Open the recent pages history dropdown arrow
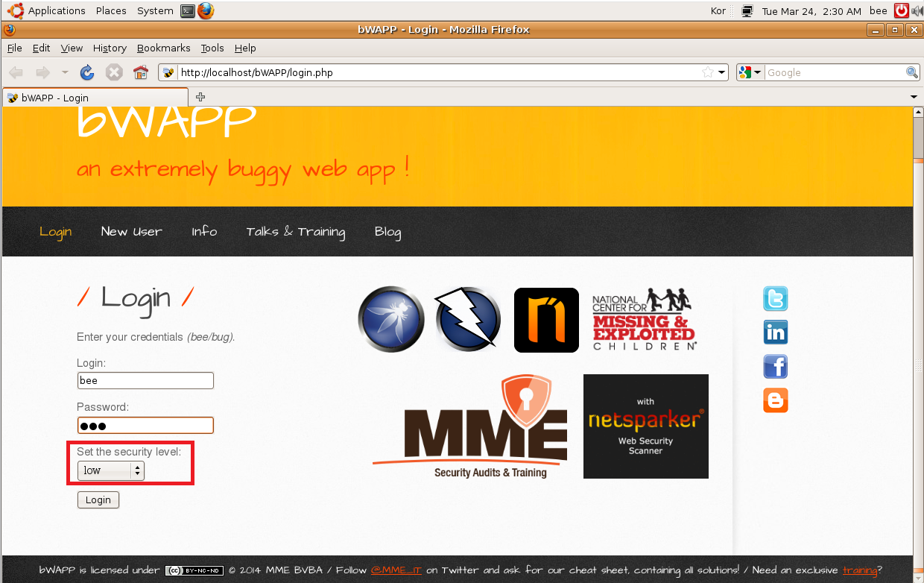The height and width of the screenshot is (583, 924). (65, 72)
